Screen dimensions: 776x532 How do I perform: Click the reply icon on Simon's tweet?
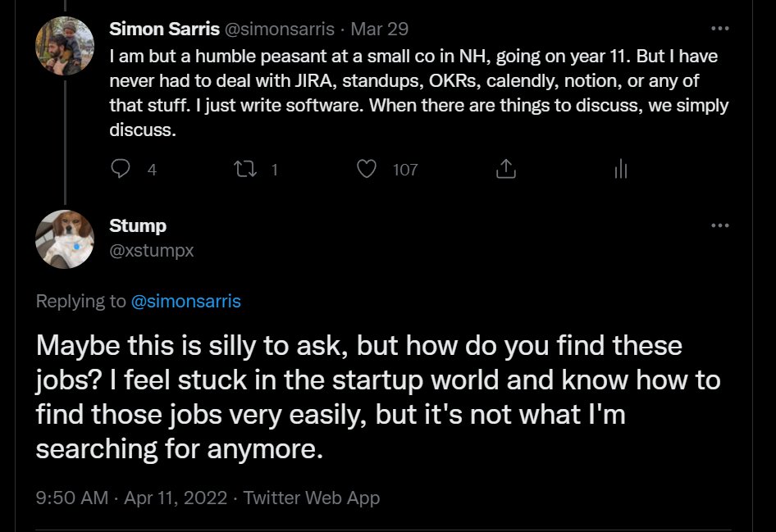(x=121, y=170)
